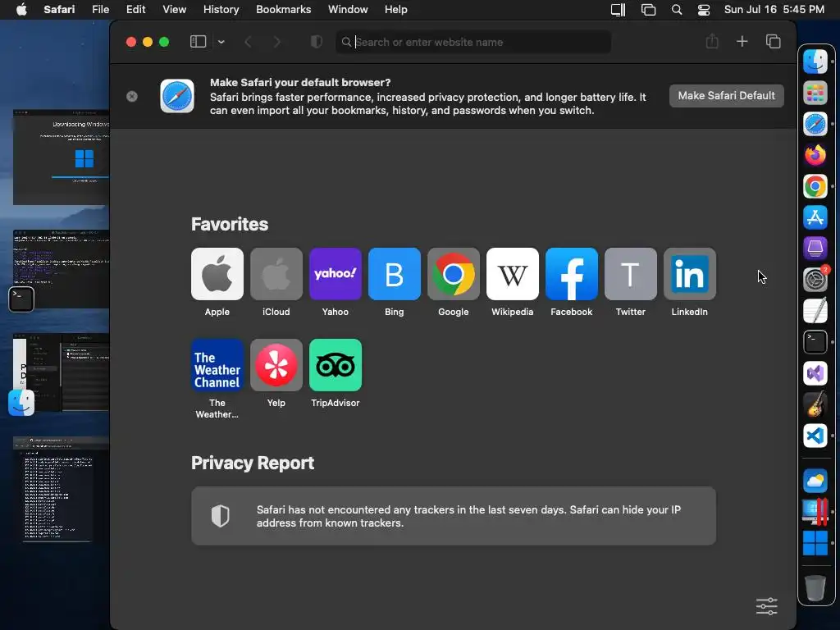Open the iCloud favorite tile
The width and height of the screenshot is (840, 630).
(276, 274)
